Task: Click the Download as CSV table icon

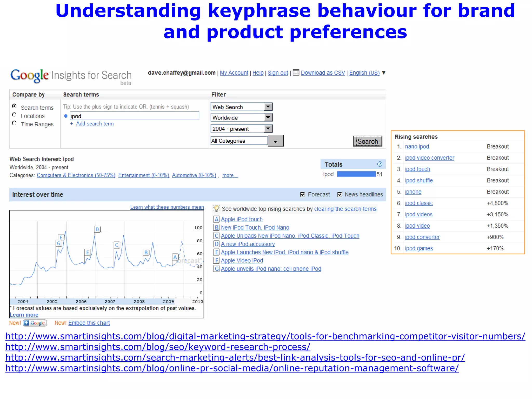Action: tap(296, 72)
